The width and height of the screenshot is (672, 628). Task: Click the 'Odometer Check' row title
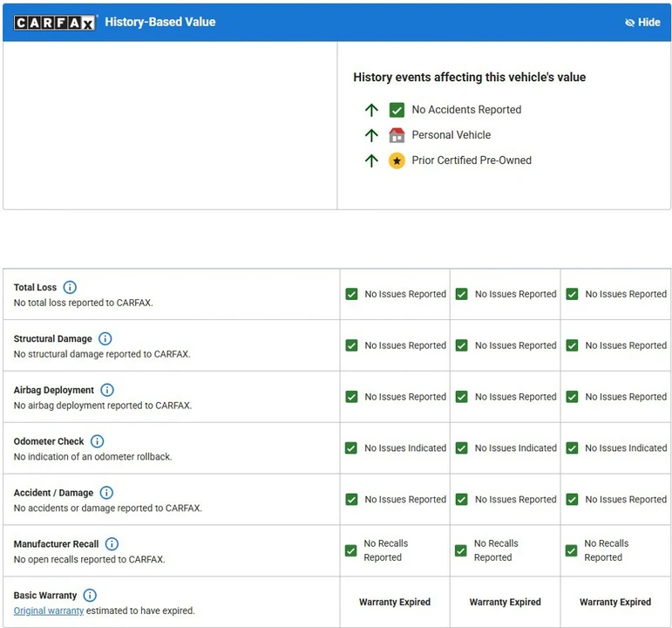coord(49,441)
